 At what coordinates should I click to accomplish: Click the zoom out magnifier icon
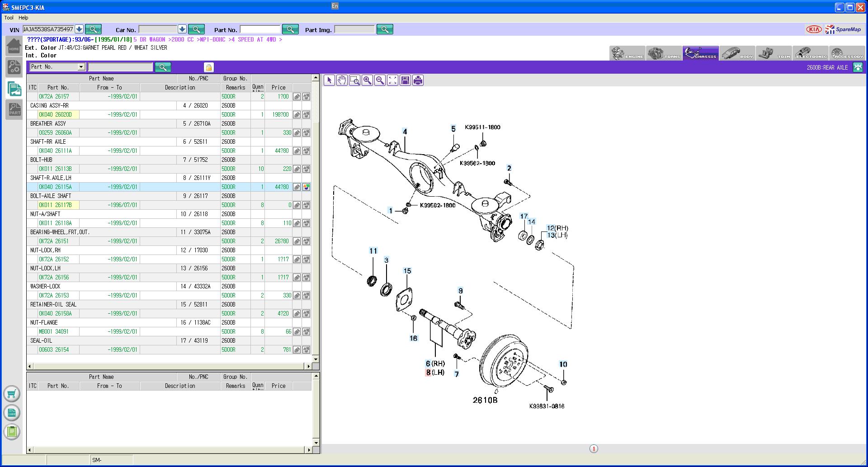click(380, 80)
